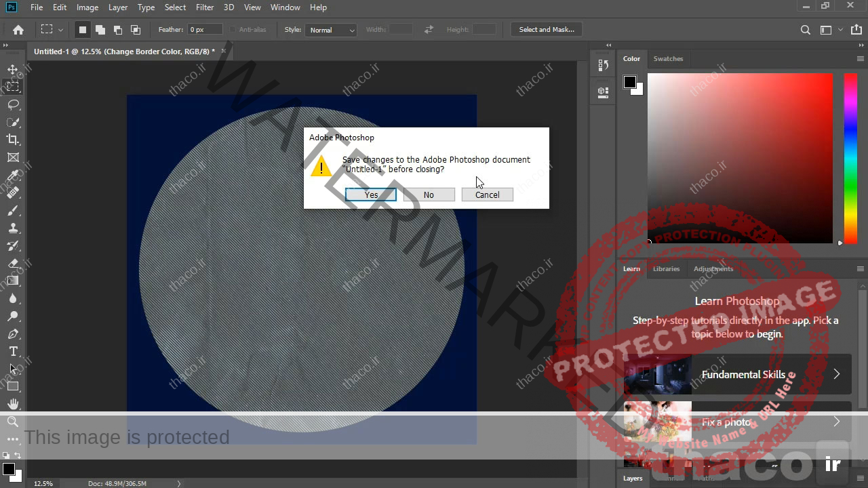Screen dimensions: 868x488
Task: Select the Gradient tool
Action: [13, 281]
